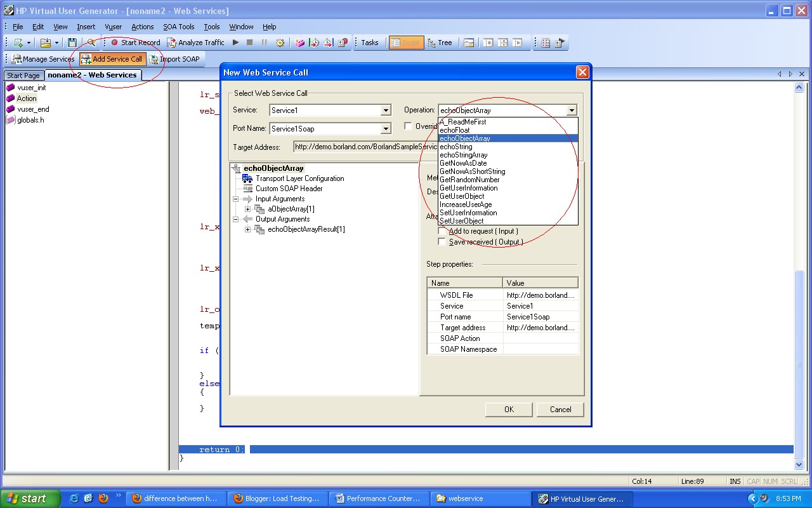
Task: Run the script with the Play icon
Action: coord(235,43)
